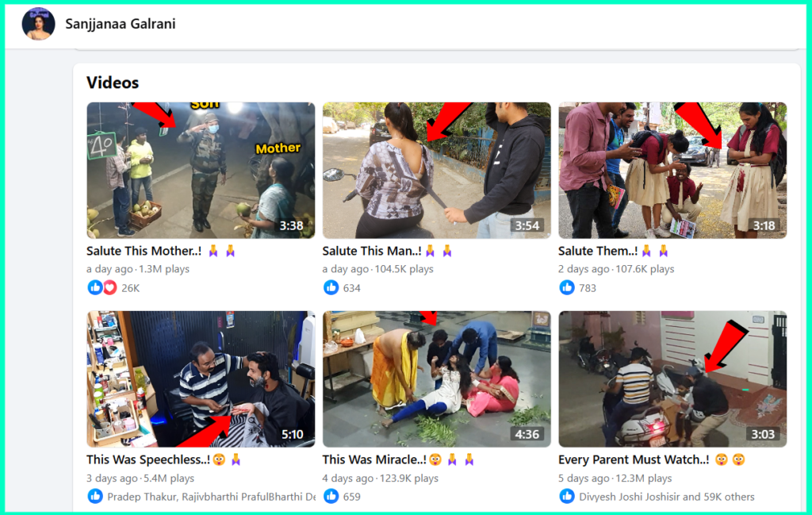Click the like icon under Salute Them
This screenshot has height=515, width=812.
pos(567,287)
